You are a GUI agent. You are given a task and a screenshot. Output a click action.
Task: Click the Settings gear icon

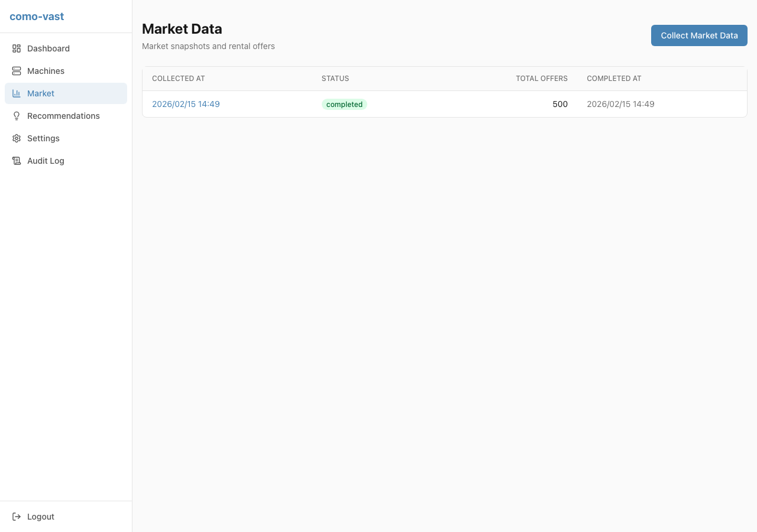pos(17,138)
